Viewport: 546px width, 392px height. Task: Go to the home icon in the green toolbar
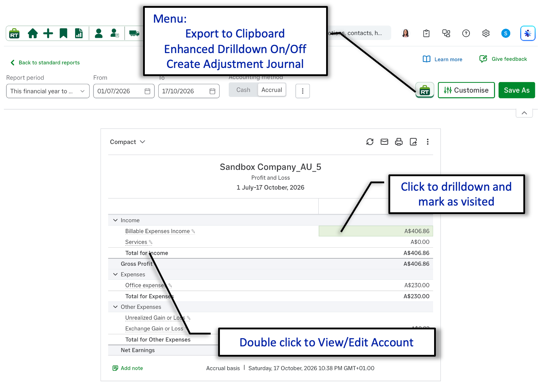point(33,34)
